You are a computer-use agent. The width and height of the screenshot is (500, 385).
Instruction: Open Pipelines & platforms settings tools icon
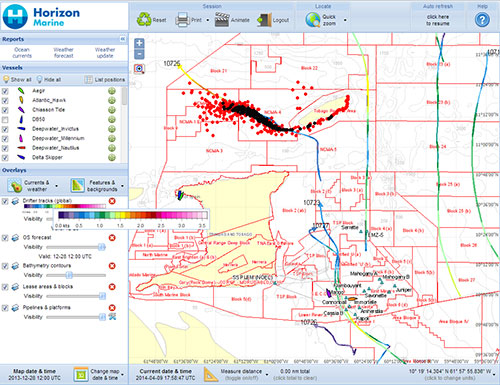tap(112, 317)
